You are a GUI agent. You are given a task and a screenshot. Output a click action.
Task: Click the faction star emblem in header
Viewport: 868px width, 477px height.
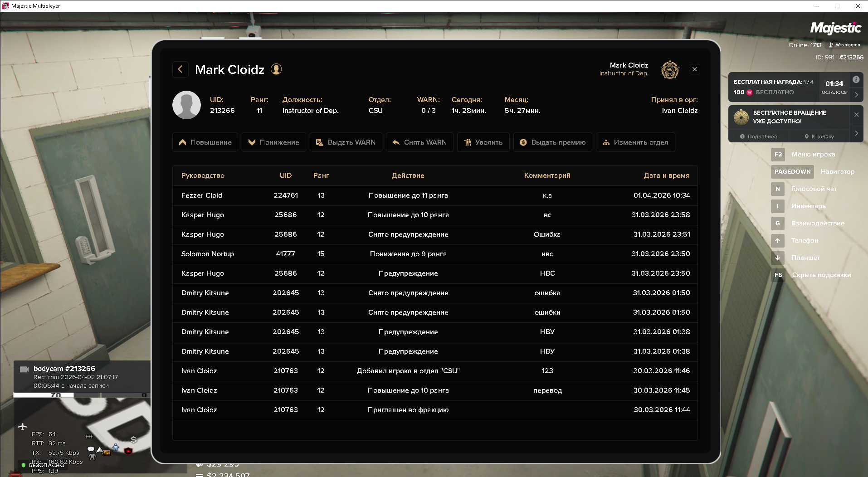(669, 69)
